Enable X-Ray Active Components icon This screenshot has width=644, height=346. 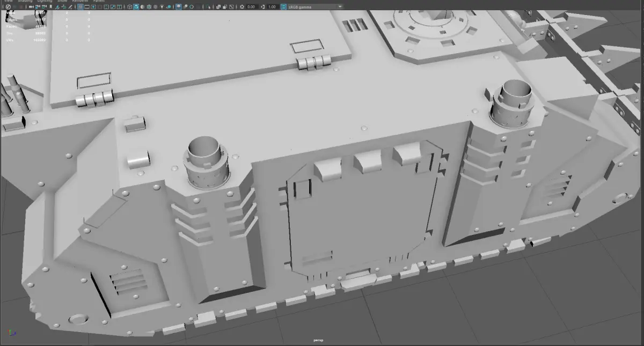coord(225,7)
